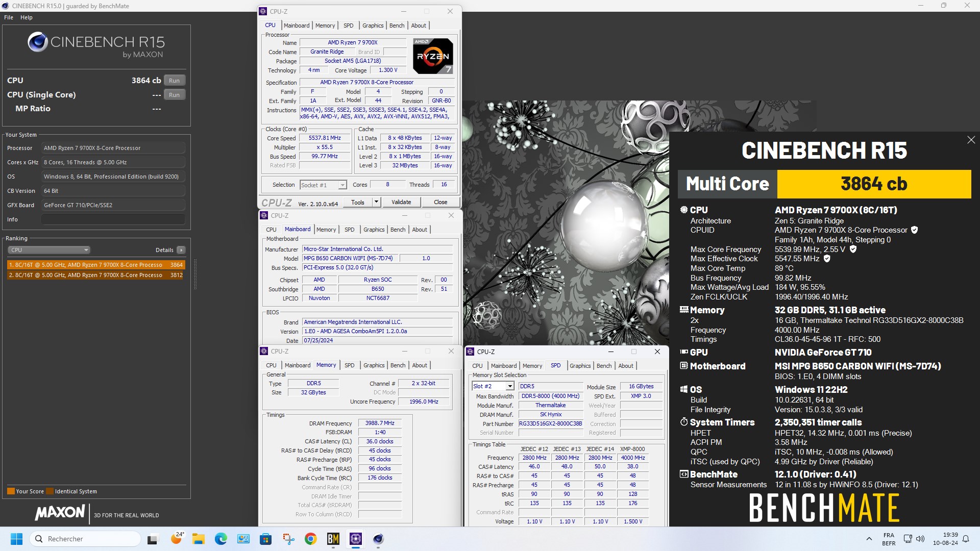This screenshot has width=980, height=551.
Task: Click the Rechercher taskbar search box
Action: (x=85, y=539)
